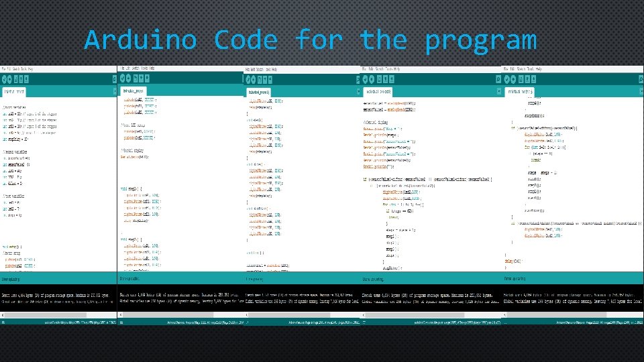Select the sketch tab in second Arduino window

click(x=133, y=90)
